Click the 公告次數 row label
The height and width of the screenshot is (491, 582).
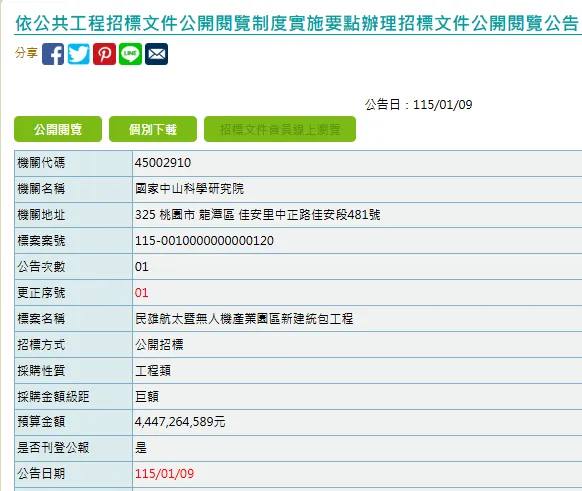41,267
